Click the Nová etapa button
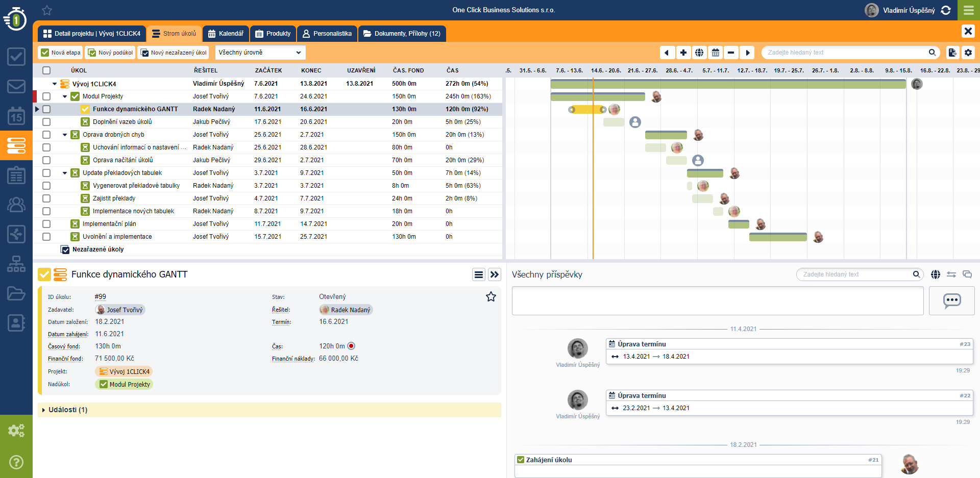This screenshot has height=478, width=980. click(61, 53)
